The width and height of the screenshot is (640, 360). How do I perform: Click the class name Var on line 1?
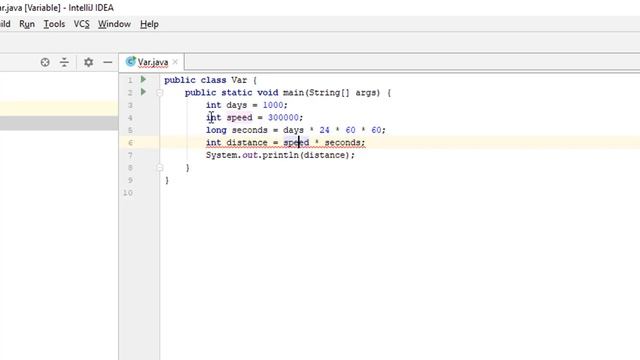239,80
